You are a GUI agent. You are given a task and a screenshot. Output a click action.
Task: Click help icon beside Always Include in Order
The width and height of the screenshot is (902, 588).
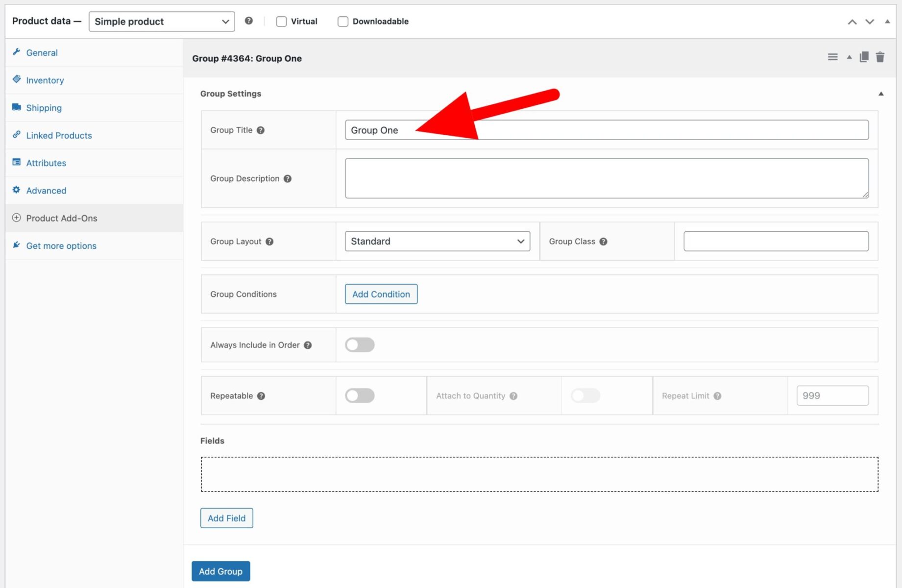click(308, 345)
